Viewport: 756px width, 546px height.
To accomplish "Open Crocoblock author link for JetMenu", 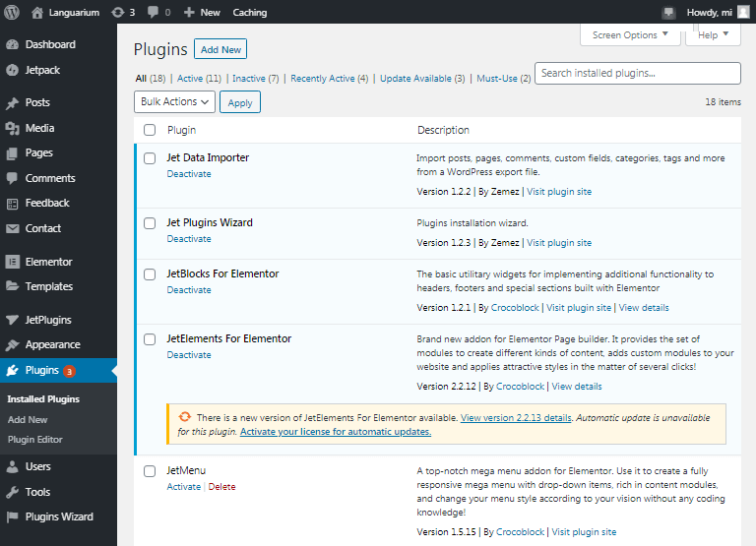I will pyautogui.click(x=520, y=532).
